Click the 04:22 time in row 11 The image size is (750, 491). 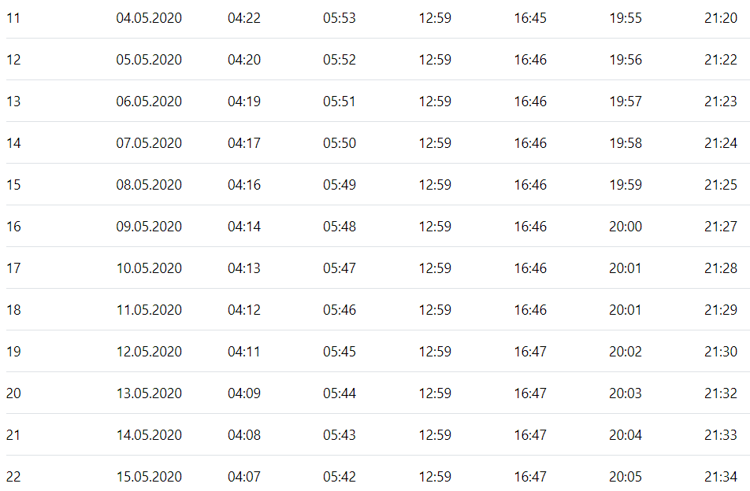tap(244, 18)
